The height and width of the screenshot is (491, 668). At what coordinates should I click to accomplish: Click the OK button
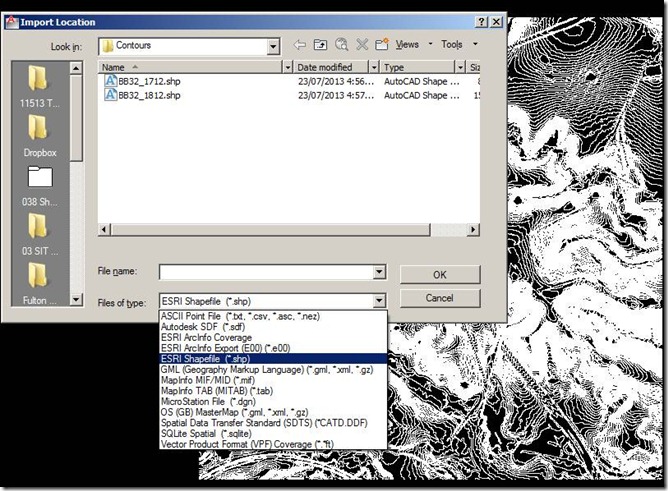[x=440, y=275]
